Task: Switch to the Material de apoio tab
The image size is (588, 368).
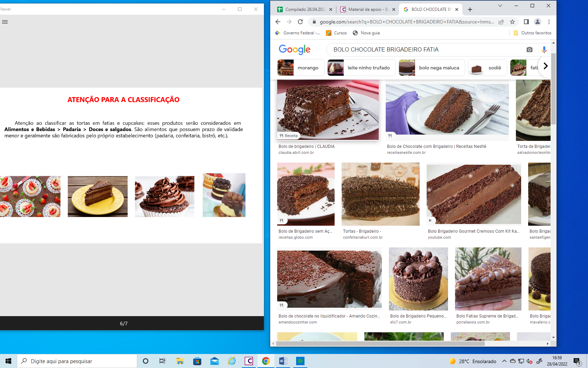Action: tap(368, 9)
